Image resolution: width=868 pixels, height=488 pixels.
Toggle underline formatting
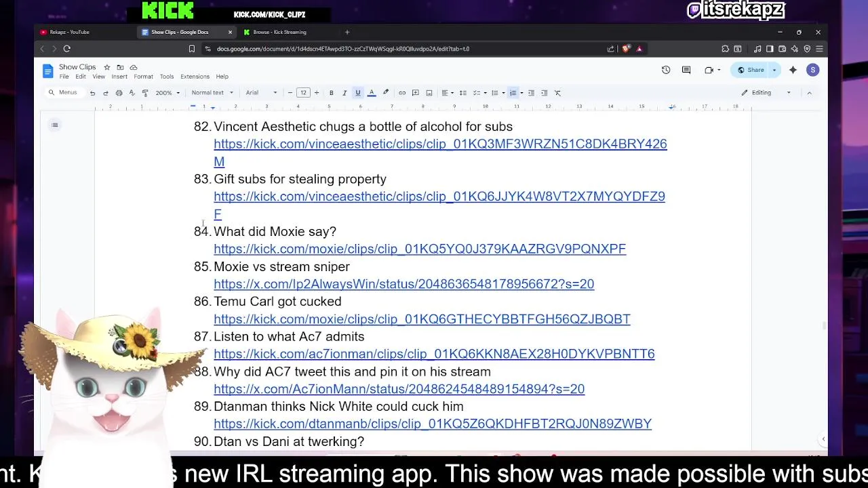click(x=358, y=93)
